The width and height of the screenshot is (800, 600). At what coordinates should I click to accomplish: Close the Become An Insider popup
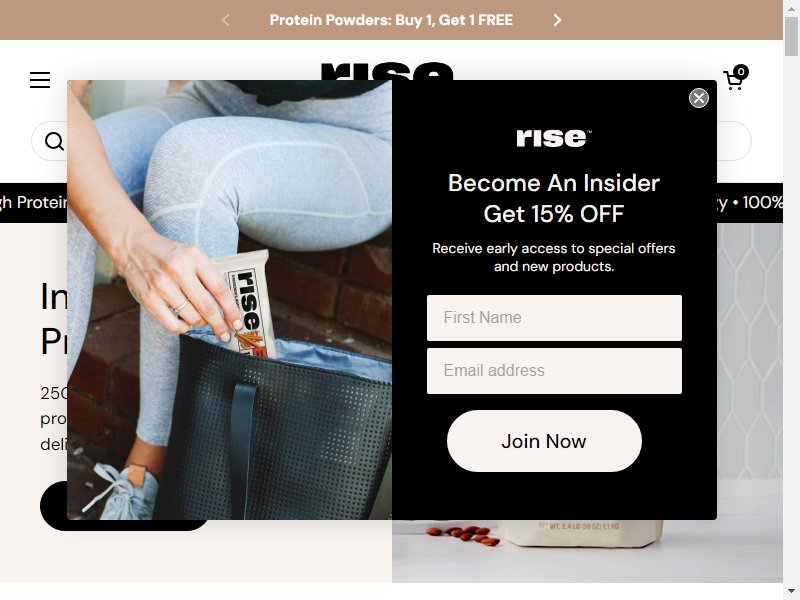tap(698, 98)
